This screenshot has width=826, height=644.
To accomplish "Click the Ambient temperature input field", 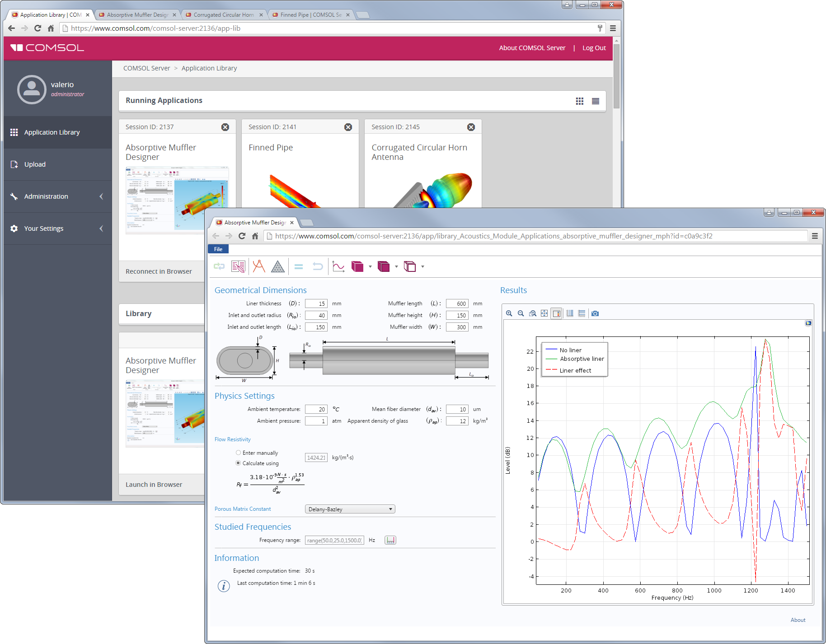I will tap(316, 409).
